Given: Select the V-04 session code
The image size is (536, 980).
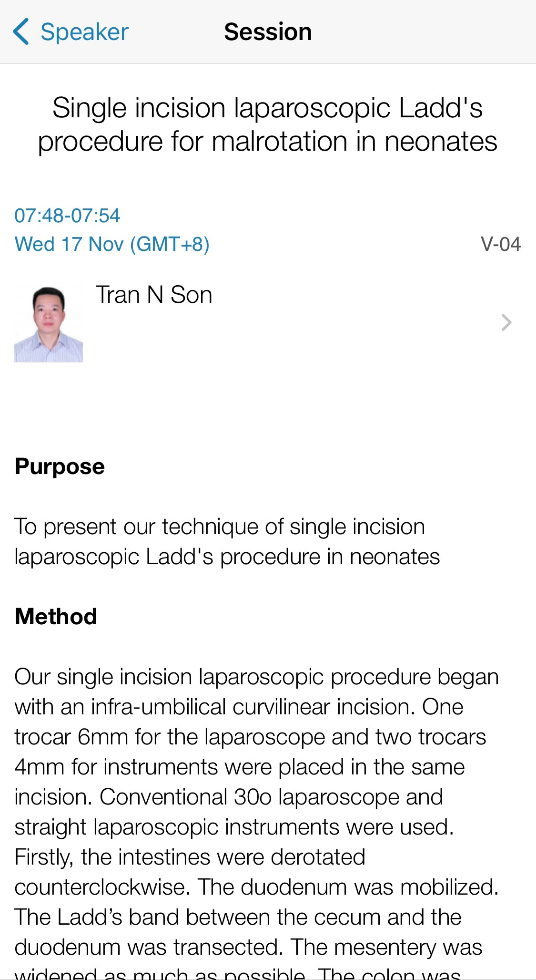Looking at the screenshot, I should pos(500,244).
